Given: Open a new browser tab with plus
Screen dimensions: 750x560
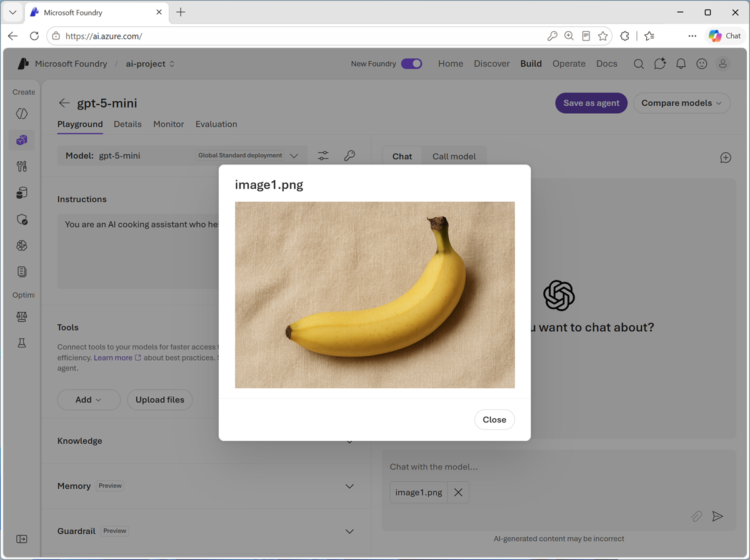Looking at the screenshot, I should (x=181, y=12).
